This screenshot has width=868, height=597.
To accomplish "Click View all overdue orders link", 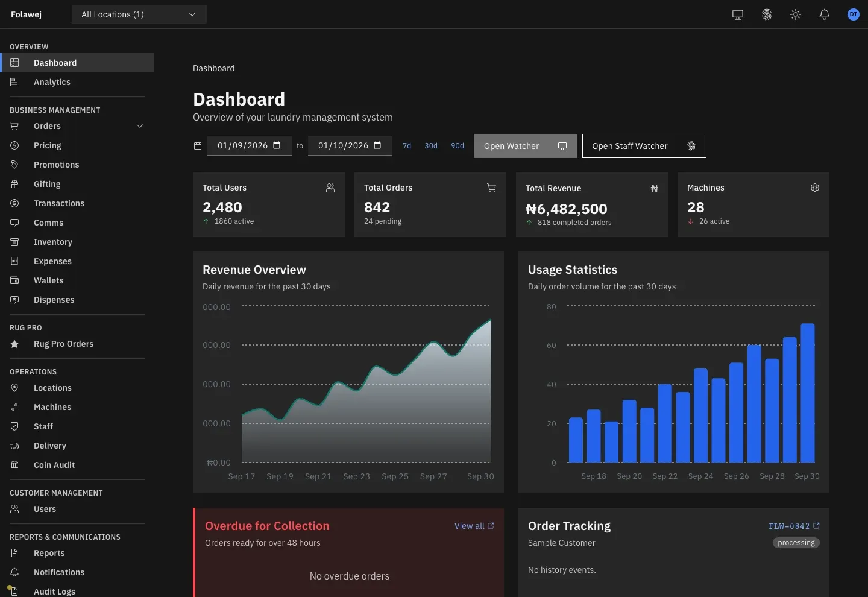I will [474, 526].
